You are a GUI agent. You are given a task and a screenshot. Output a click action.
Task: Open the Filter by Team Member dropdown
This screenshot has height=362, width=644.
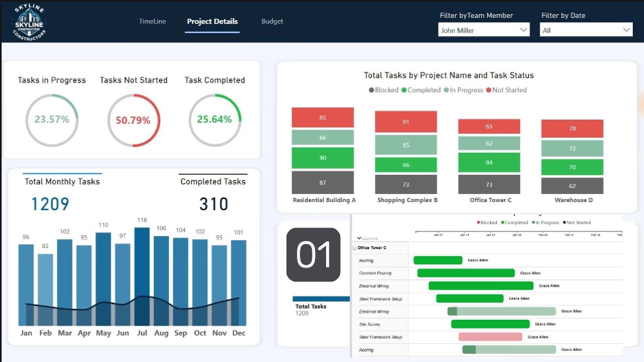(x=484, y=30)
